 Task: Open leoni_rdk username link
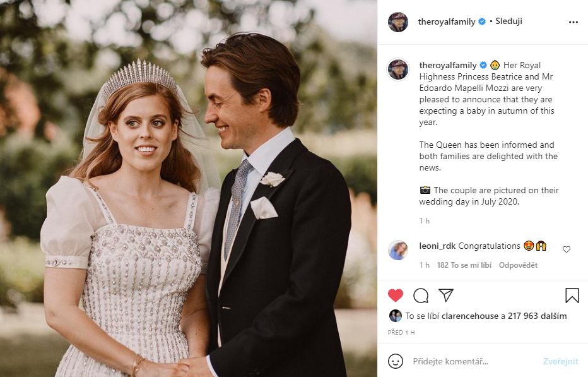click(x=437, y=246)
